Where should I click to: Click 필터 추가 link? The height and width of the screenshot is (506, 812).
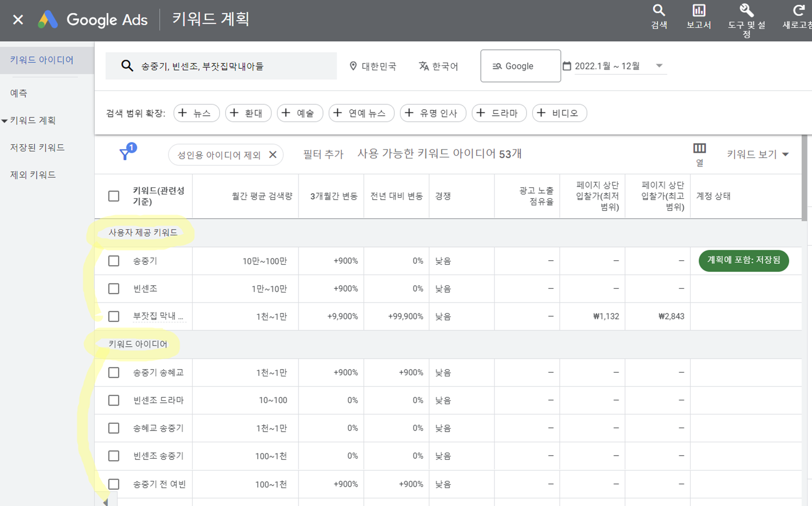point(323,154)
